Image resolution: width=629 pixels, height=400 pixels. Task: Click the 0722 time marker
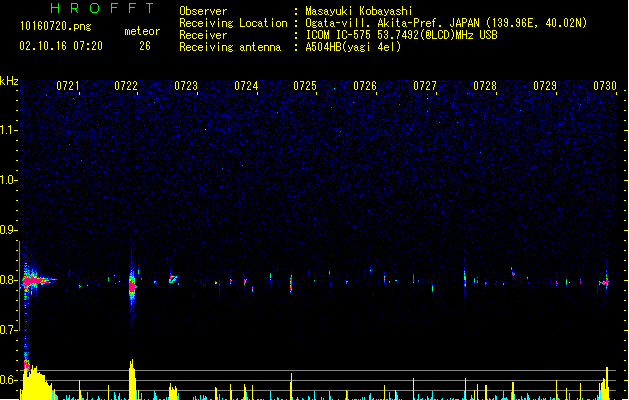(x=126, y=86)
